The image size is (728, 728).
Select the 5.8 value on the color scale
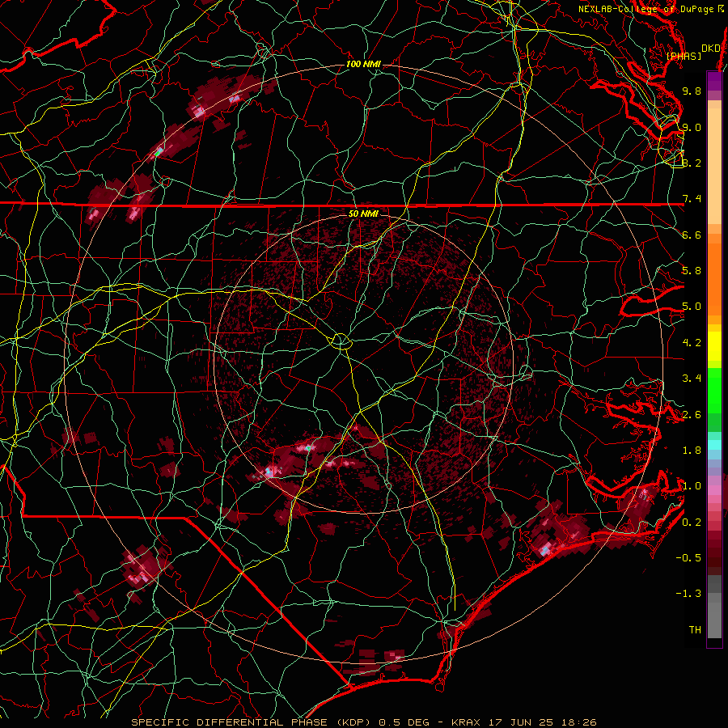pos(692,271)
